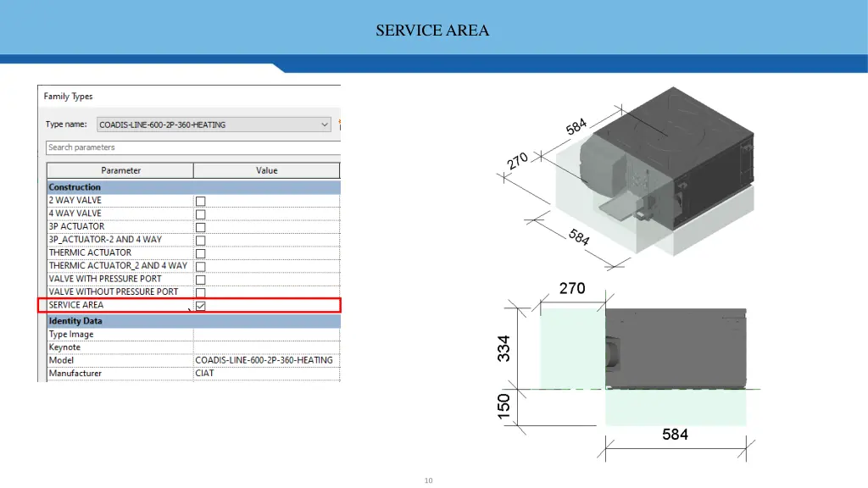Toggle THERMIC ACTUATOR_2 AND 4 WAY on

point(200,265)
